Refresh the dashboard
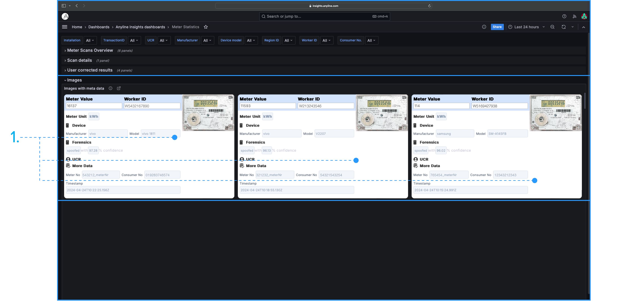Viewport: 644px width, 301px height. (x=563, y=27)
